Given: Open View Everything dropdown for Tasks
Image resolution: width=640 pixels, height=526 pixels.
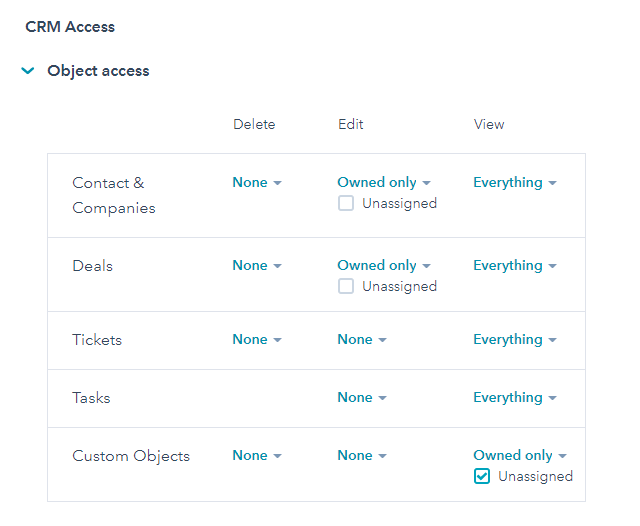Looking at the screenshot, I should pos(515,397).
